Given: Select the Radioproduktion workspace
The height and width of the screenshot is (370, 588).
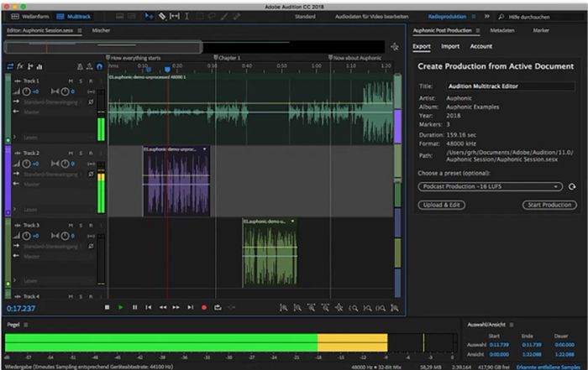Looking at the screenshot, I should [447, 17].
